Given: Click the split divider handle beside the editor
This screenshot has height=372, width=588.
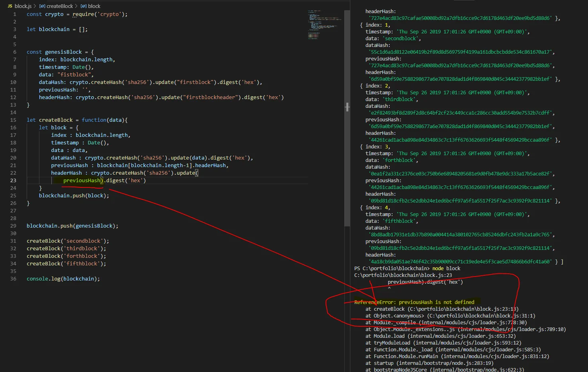Looking at the screenshot, I should (347, 107).
